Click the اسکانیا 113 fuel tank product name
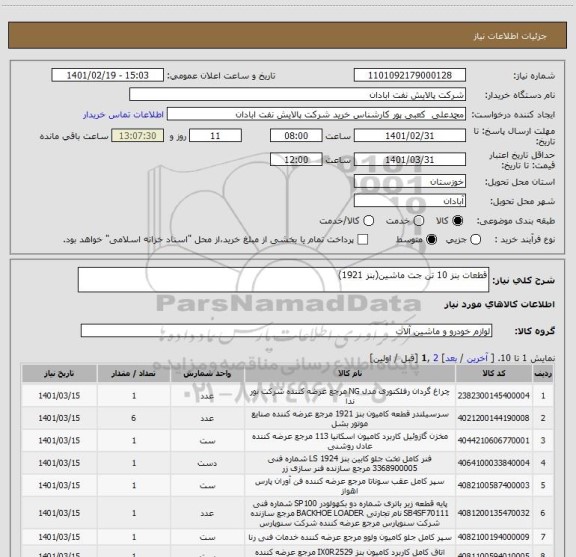 tap(350, 441)
